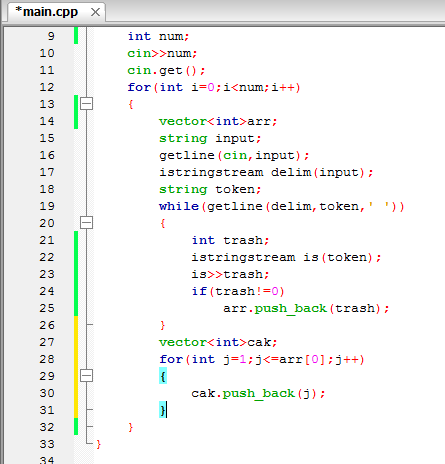The image size is (445, 464).
Task: Click highlighted opening brace on line 29
Action: (163, 376)
